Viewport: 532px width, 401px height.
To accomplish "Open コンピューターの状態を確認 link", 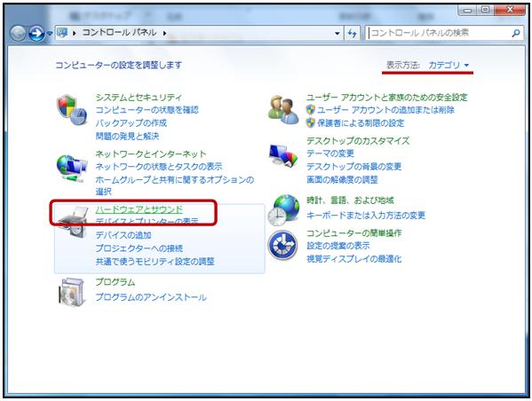I will tap(147, 110).
